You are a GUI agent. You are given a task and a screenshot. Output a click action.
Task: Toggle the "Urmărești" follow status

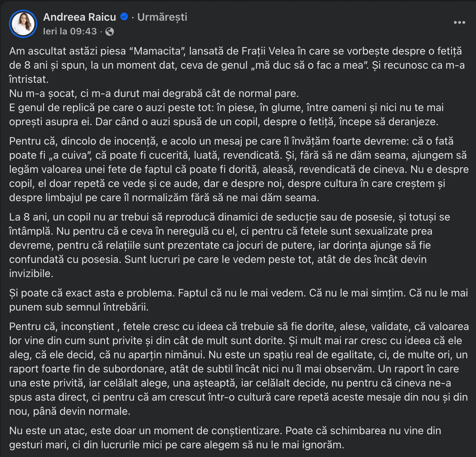tap(163, 17)
